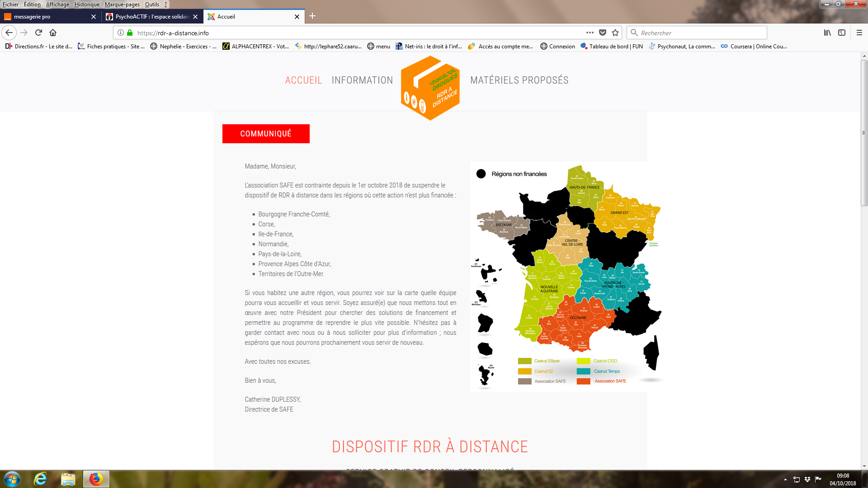Click the red COMMUNIQUÉ button

coord(266,134)
